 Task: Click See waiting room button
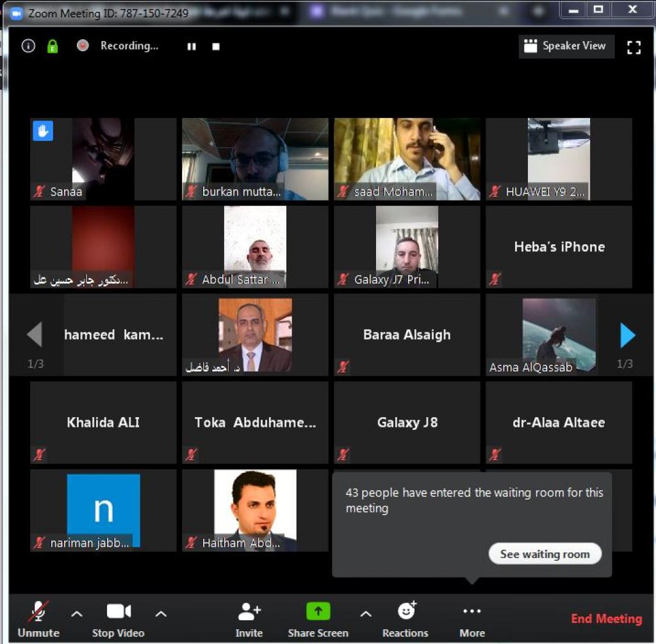(545, 554)
